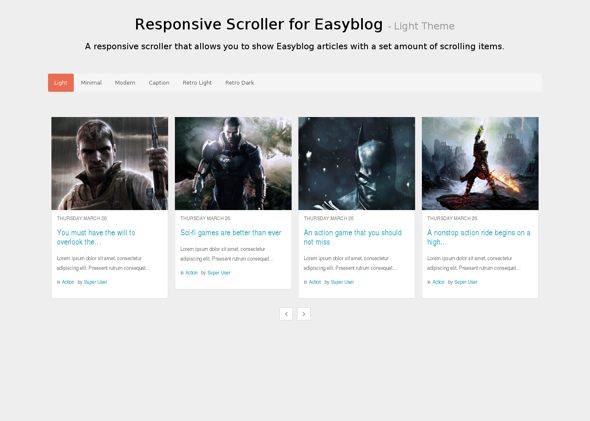
Task: Open article 'Sci-fi games are better than ever'
Action: [x=231, y=233]
